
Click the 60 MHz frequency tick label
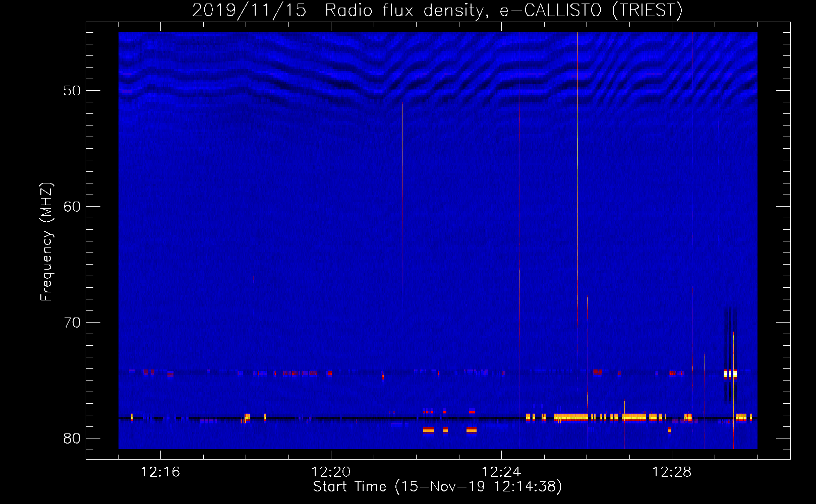(72, 207)
